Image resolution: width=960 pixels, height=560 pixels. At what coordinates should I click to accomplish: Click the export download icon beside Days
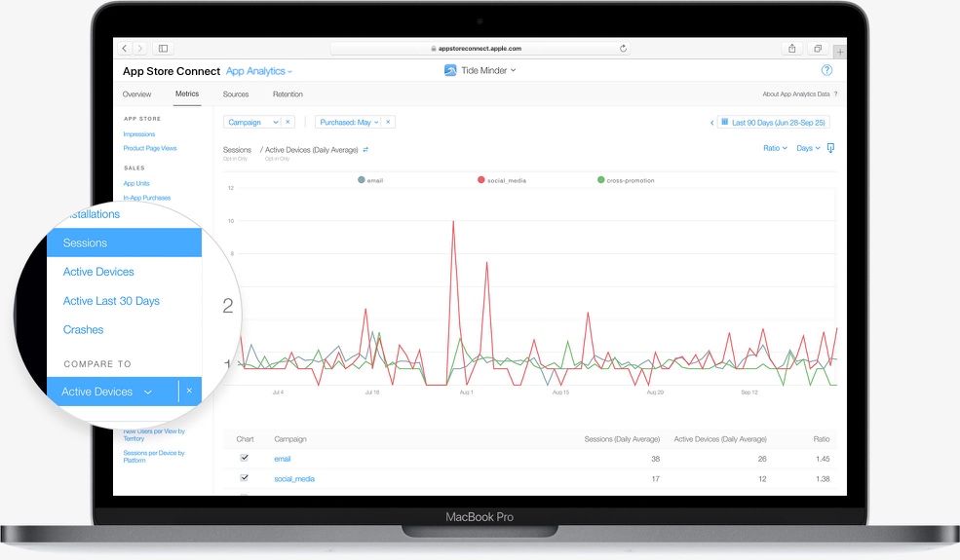[x=830, y=148]
